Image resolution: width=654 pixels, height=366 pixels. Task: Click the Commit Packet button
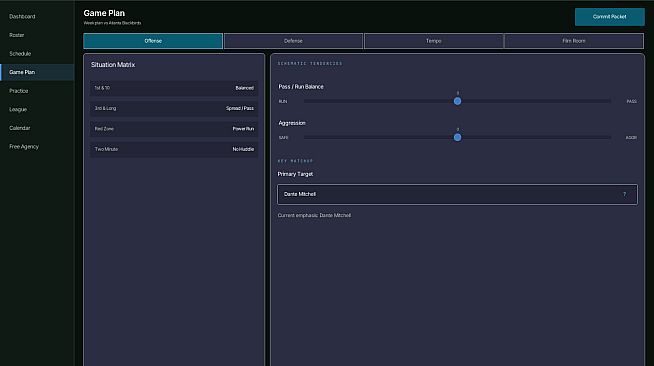click(x=609, y=17)
